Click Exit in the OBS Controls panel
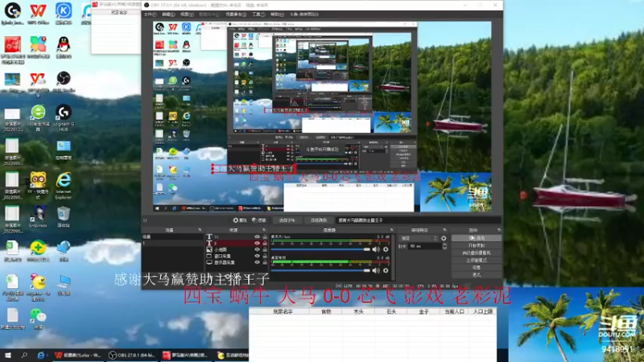The image size is (644, 362). [x=477, y=274]
